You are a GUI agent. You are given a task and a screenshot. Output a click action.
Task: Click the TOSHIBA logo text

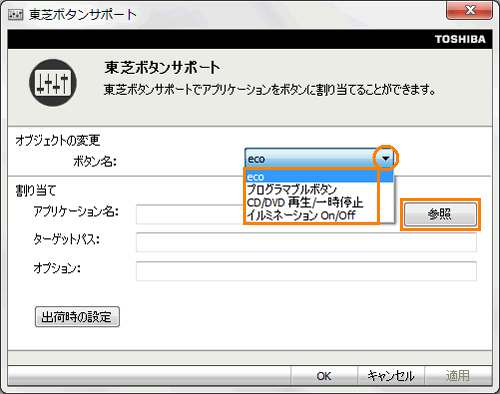pyautogui.click(x=460, y=39)
